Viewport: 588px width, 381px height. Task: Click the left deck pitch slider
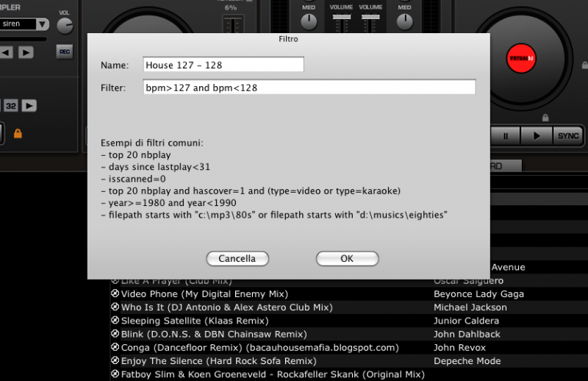pos(233,24)
